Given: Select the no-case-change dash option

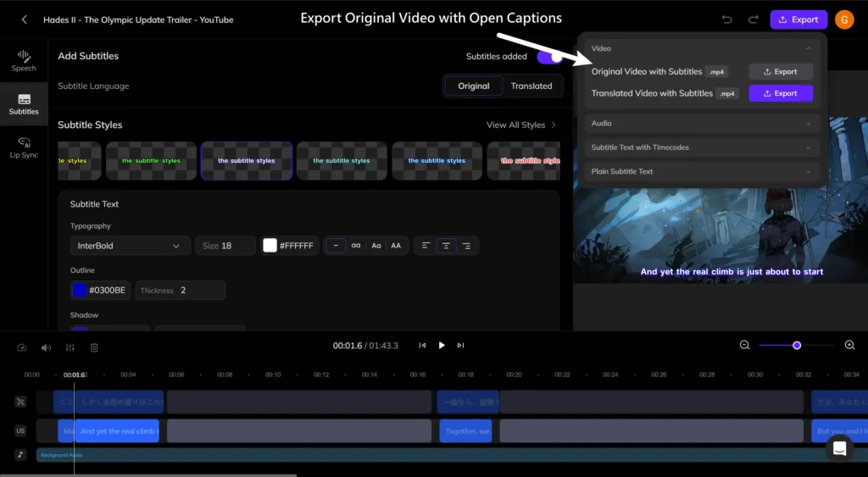Looking at the screenshot, I should (x=336, y=246).
